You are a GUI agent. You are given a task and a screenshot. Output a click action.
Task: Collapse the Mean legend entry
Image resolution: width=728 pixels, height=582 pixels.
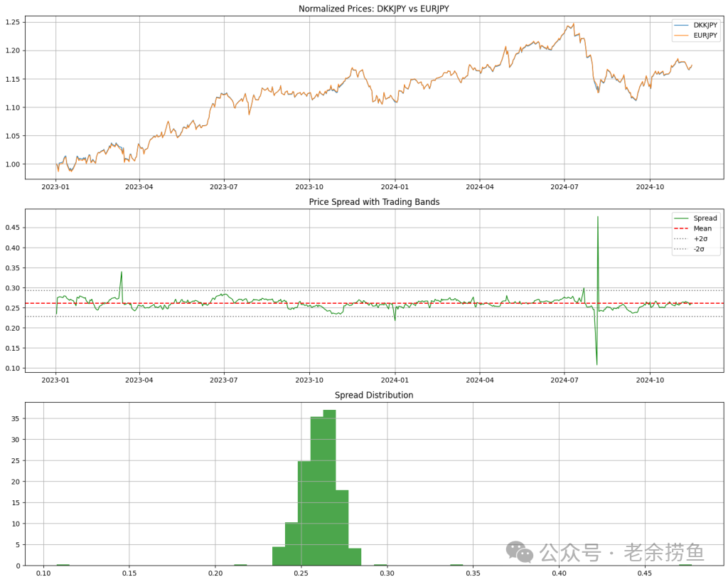pos(705,228)
